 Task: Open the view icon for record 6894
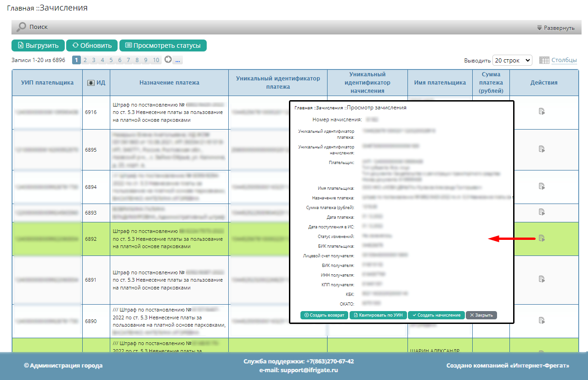pos(542,186)
